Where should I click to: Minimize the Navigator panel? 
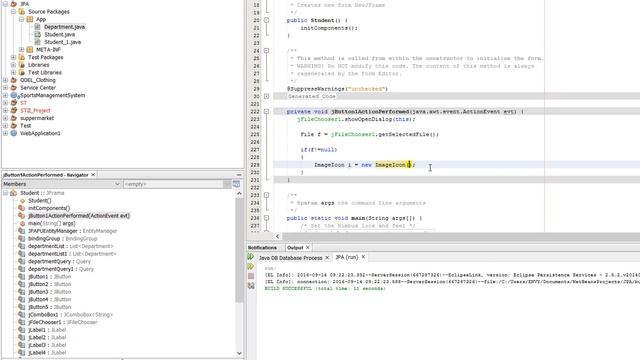pyautogui.click(x=239, y=175)
